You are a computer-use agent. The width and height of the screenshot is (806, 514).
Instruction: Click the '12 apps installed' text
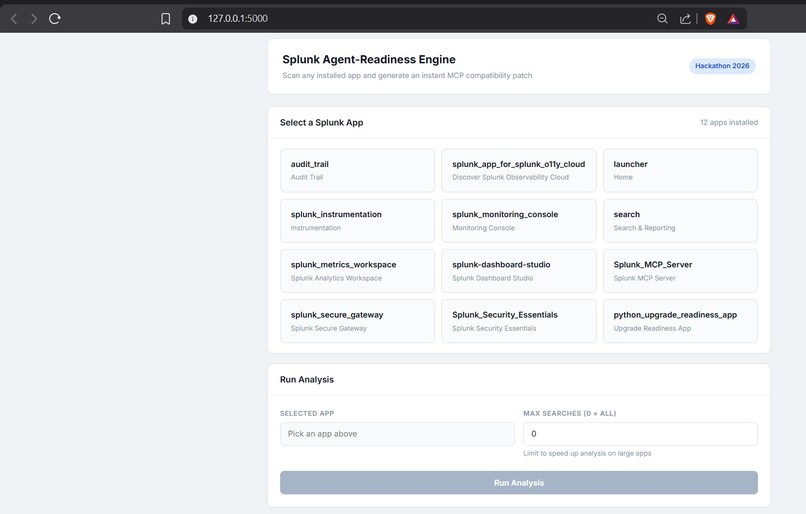click(729, 122)
